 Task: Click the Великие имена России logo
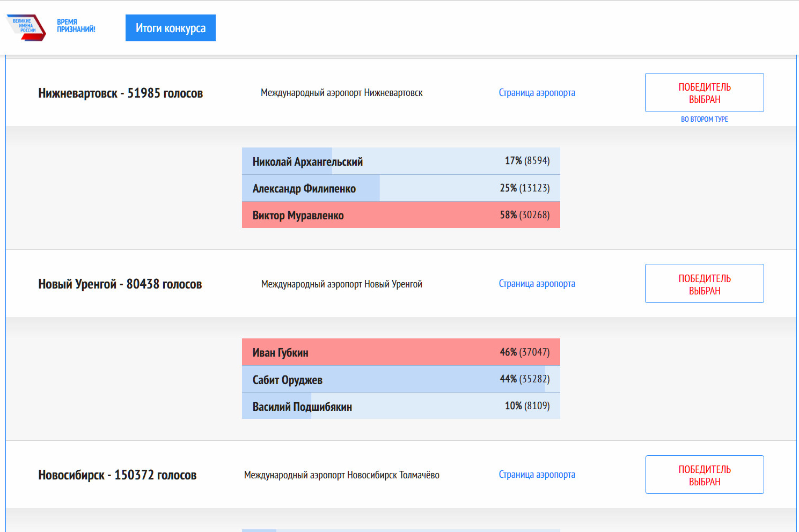click(x=26, y=27)
